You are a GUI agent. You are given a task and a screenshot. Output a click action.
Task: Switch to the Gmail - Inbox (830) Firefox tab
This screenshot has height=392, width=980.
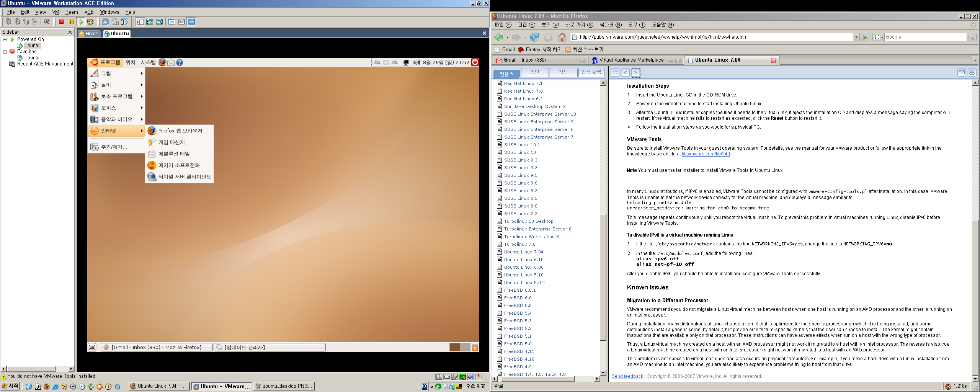pos(540,60)
